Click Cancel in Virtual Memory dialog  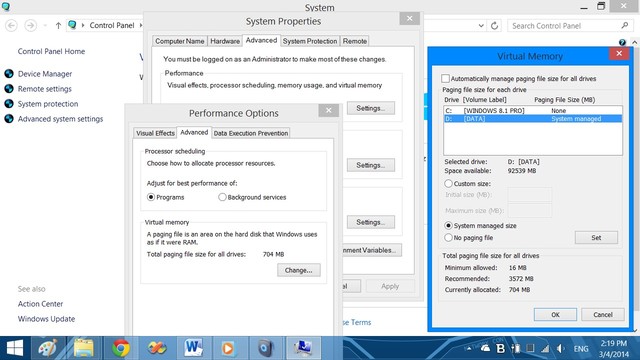pyautogui.click(x=603, y=315)
